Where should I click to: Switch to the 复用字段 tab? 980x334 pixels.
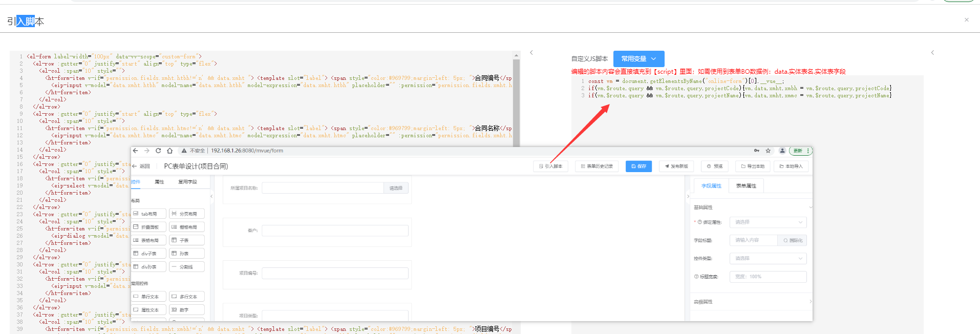point(187,182)
